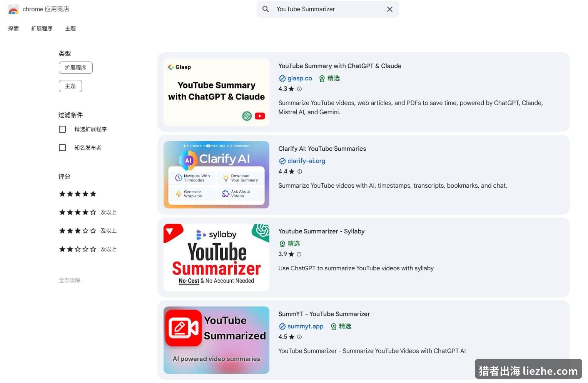Click the 过滤条件 section heading
588x383 pixels.
click(70, 115)
